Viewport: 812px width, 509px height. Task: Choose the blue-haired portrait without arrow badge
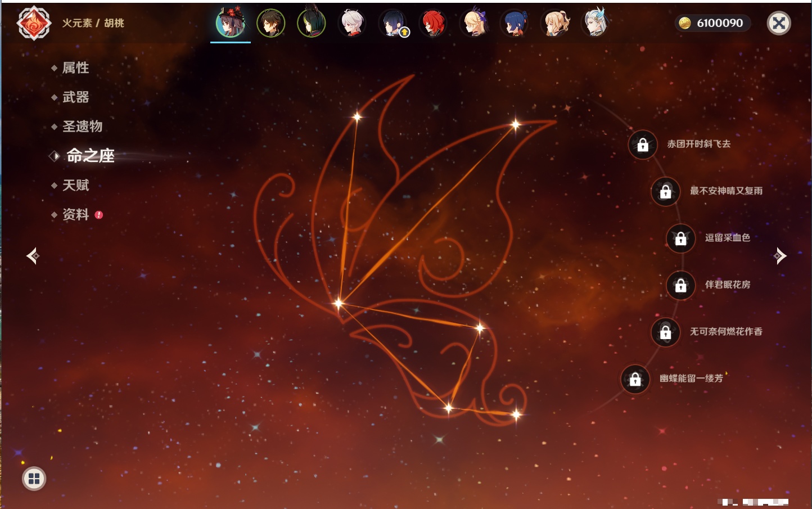[x=514, y=23]
